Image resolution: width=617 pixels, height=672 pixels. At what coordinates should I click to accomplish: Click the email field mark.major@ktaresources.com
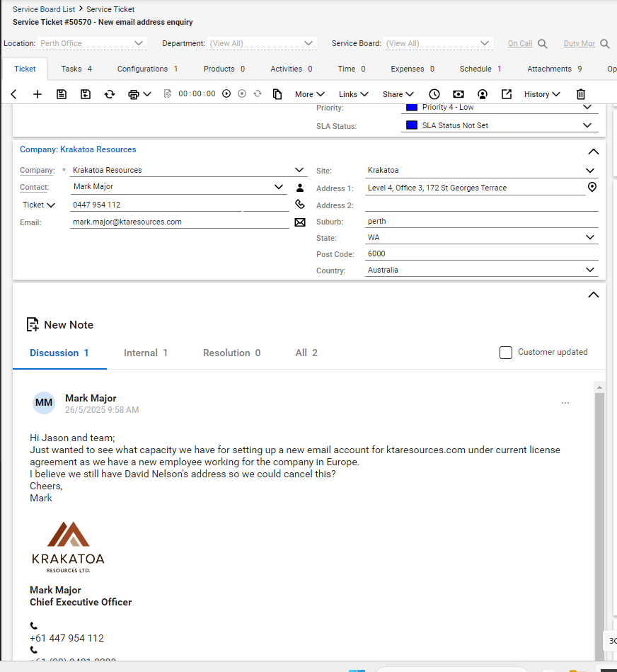(180, 222)
